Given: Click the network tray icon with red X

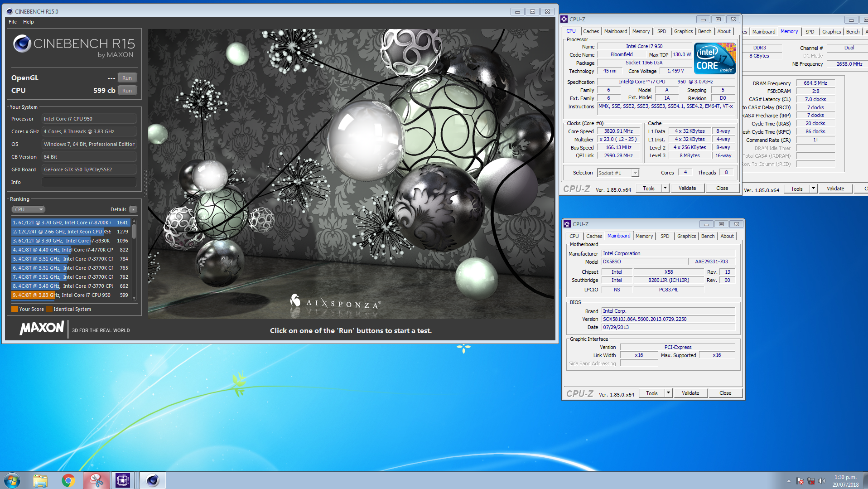Looking at the screenshot, I should click(x=810, y=481).
